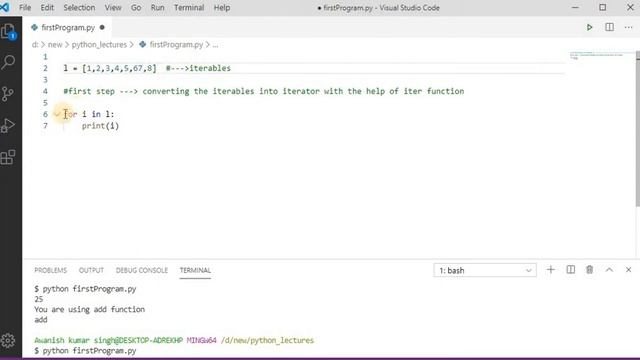Screen dimensions: 640x360
Task: Click the unsaved dot on firstProgram.py tab
Action: [x=102, y=27]
